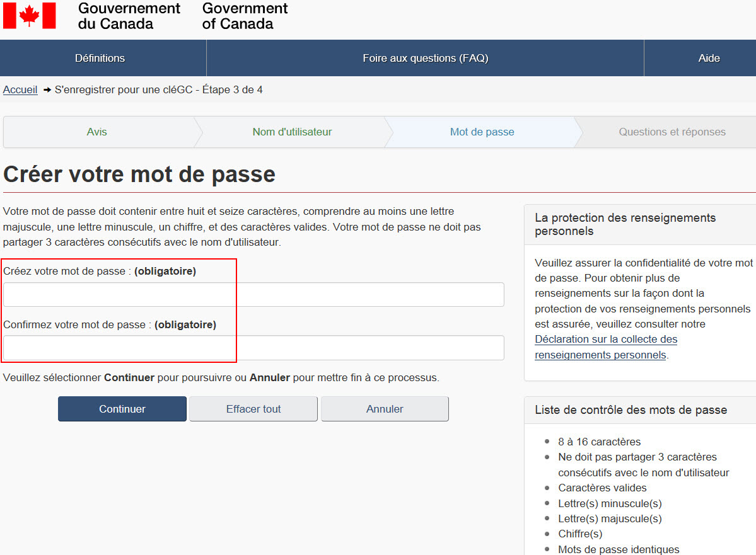Follow the Accueil breadcrumb link
The height and width of the screenshot is (555, 756).
(20, 89)
